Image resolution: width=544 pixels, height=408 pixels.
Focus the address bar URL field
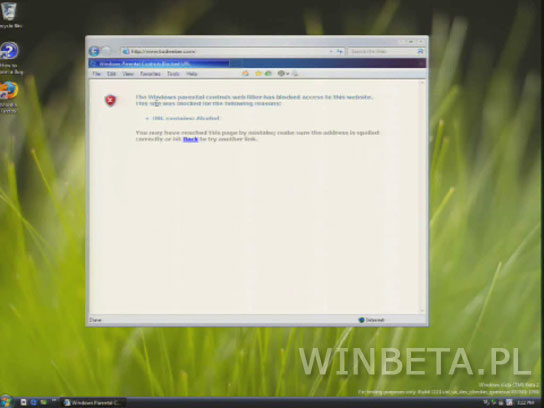[229, 51]
